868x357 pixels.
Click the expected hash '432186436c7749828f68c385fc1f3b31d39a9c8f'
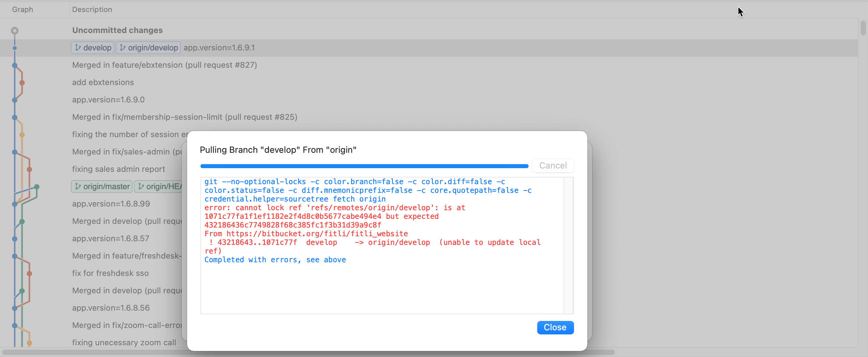coord(292,225)
